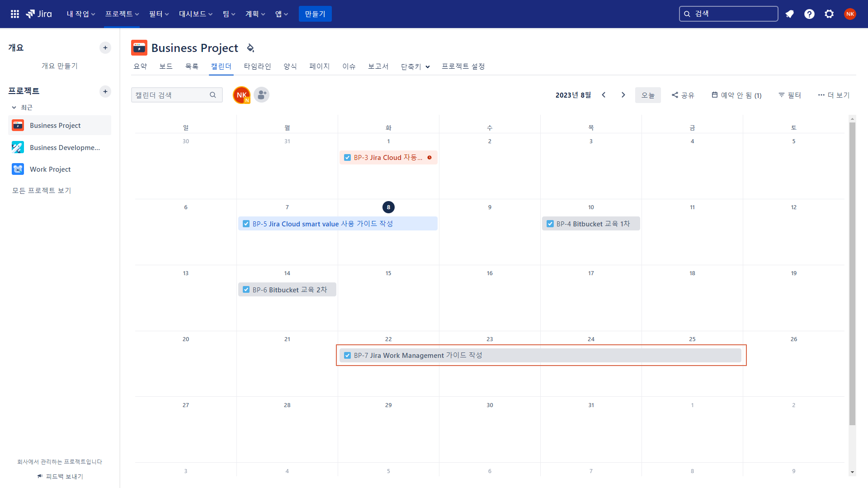Image resolution: width=868 pixels, height=488 pixels.
Task: Switch to the 요약 tab
Action: point(140,66)
